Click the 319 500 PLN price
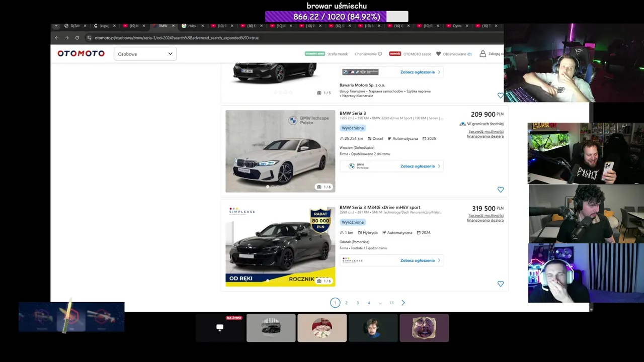The image size is (644, 362). 488,208
